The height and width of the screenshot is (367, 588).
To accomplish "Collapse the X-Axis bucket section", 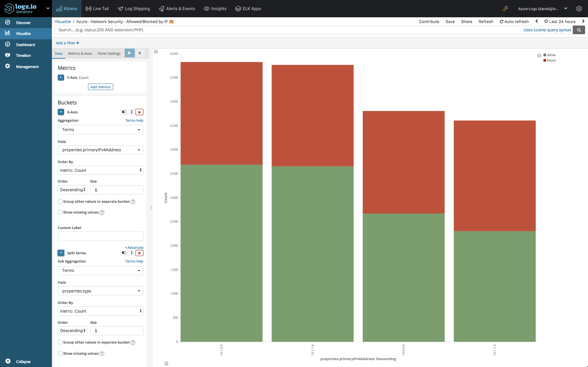I will click(x=61, y=112).
